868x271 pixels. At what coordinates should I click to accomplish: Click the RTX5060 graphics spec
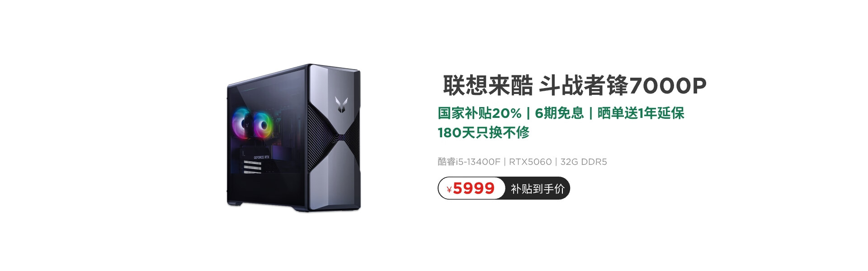click(530, 162)
